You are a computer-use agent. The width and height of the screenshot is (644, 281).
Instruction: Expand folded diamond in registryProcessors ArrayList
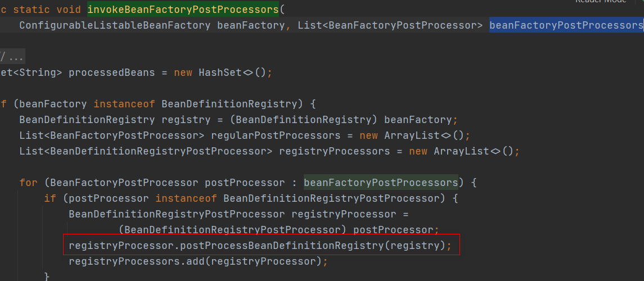pyautogui.click(x=496, y=152)
